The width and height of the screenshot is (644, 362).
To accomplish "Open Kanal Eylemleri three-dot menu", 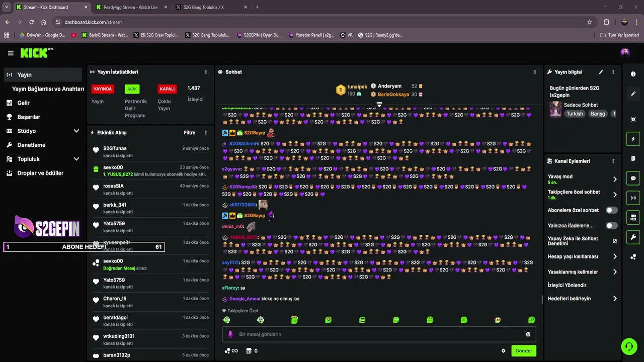I will [613, 161].
